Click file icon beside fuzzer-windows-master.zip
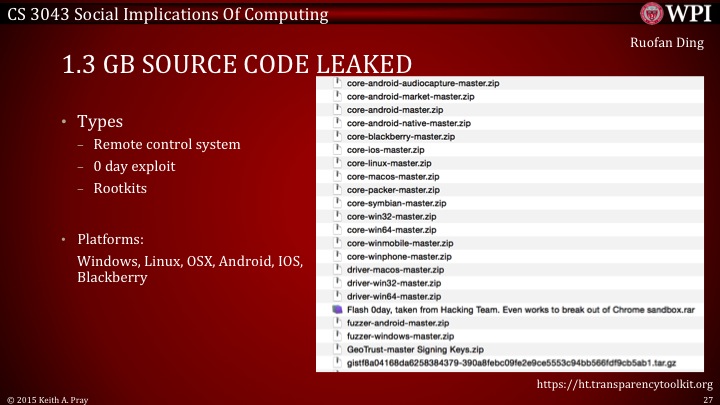Image resolution: width=720 pixels, height=405 pixels. (x=338, y=336)
